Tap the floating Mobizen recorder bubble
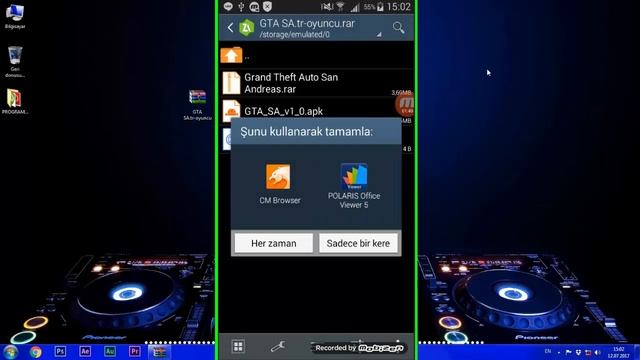 [x=405, y=104]
